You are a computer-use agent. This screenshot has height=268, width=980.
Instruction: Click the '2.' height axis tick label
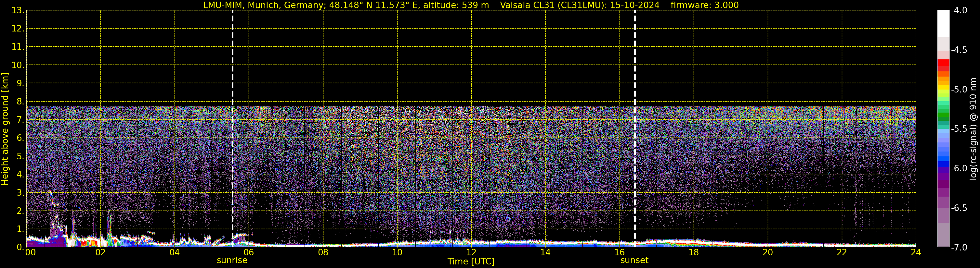coord(20,211)
